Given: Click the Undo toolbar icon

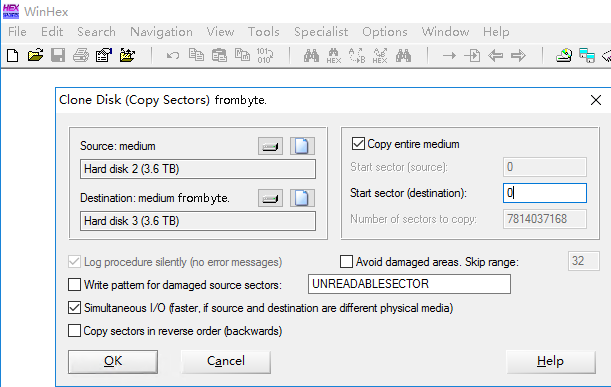Looking at the screenshot, I should [x=173, y=56].
